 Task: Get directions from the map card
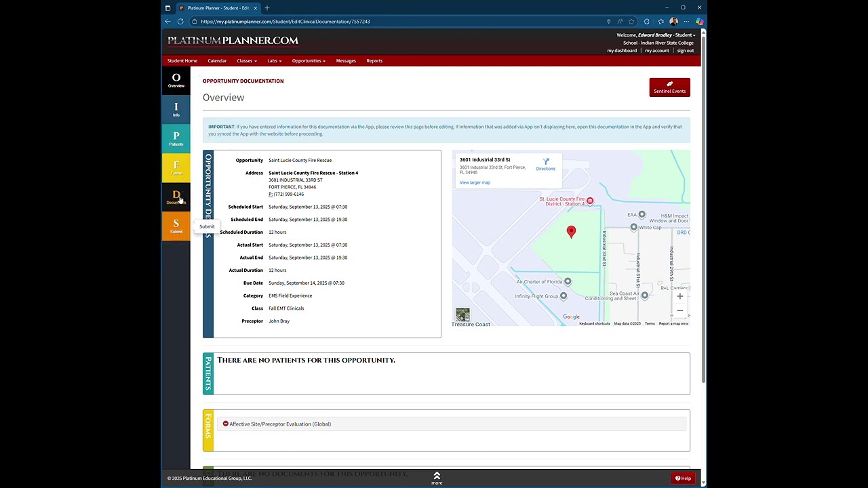[545, 165]
